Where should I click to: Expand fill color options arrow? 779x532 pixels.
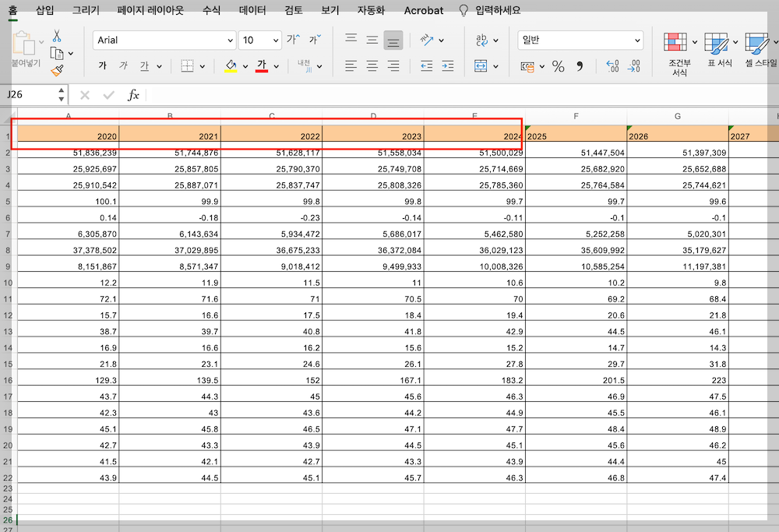point(245,66)
